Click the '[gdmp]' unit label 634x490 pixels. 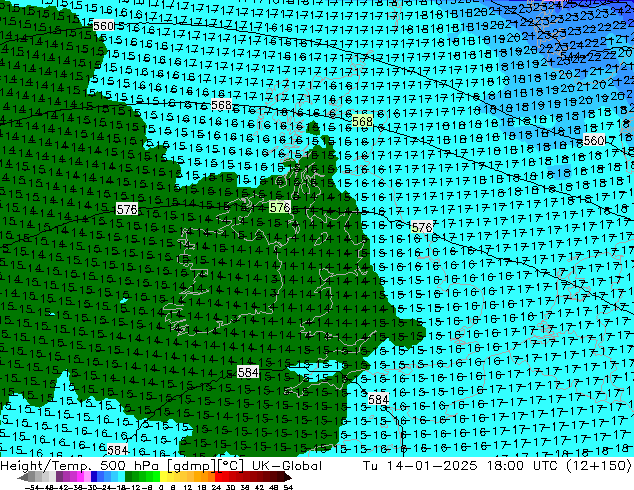(x=192, y=466)
